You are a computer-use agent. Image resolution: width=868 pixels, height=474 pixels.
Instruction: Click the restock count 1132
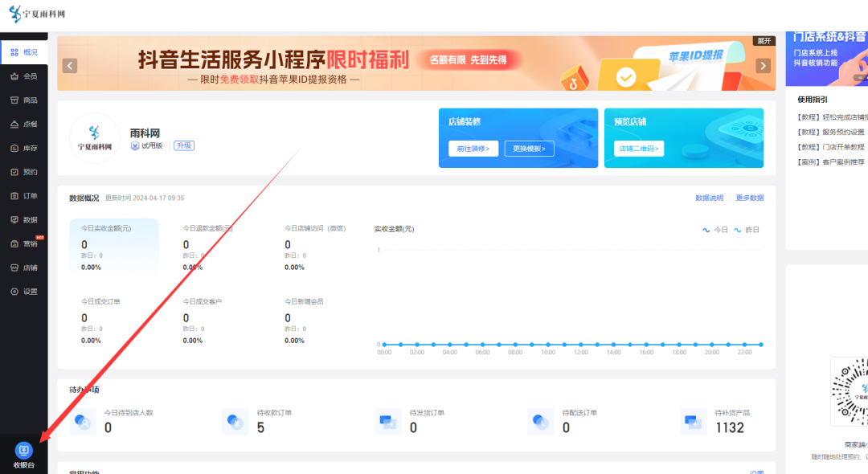coord(730,427)
